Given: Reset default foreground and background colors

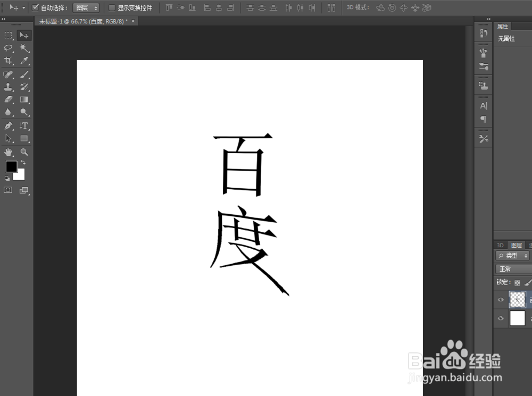Looking at the screenshot, I should coord(7,179).
